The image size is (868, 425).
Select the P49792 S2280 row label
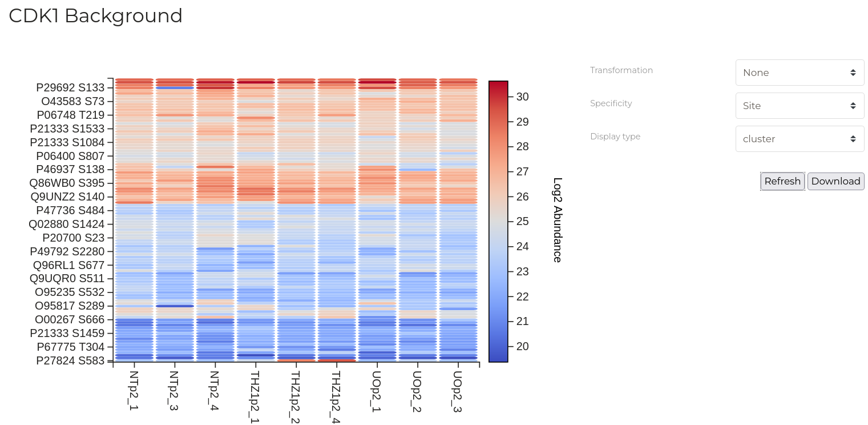pos(67,251)
